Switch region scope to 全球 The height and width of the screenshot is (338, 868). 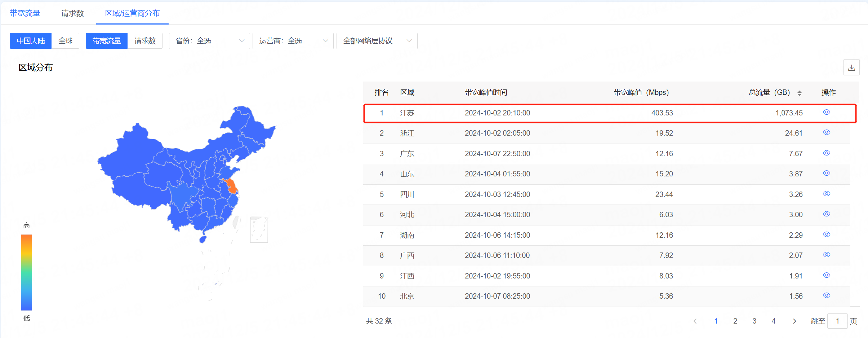[x=66, y=41]
